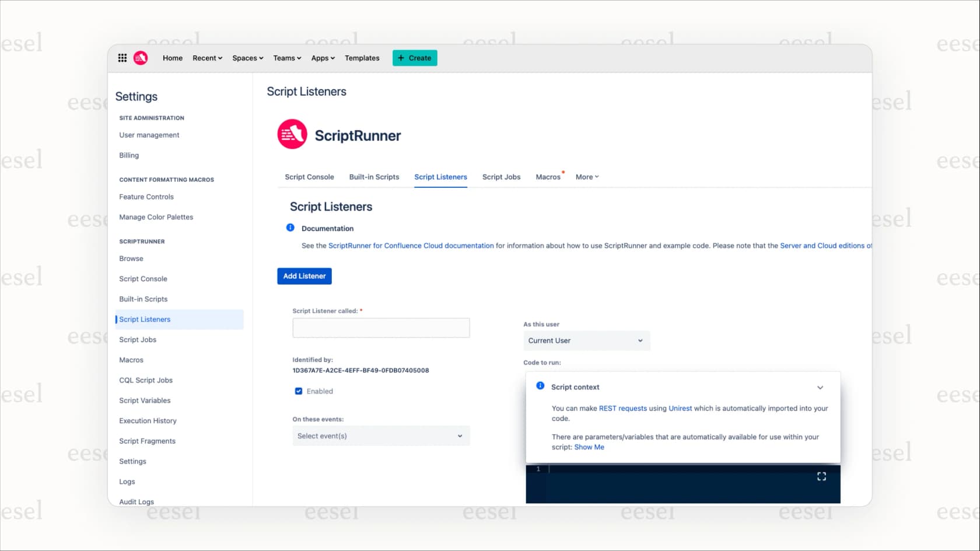
Task: Open Execution History in the sidebar
Action: pos(148,421)
